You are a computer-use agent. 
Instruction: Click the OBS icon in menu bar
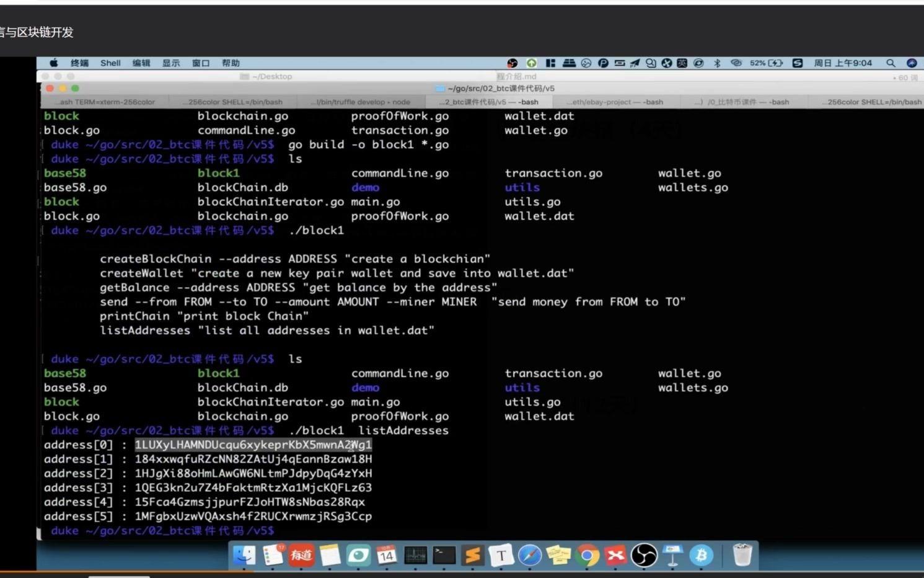(512, 63)
